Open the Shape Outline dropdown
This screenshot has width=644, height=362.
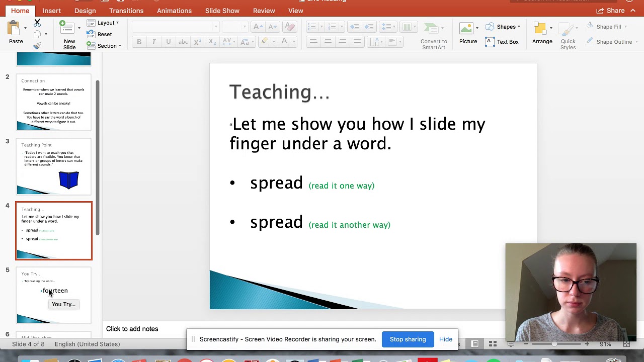coord(612,42)
